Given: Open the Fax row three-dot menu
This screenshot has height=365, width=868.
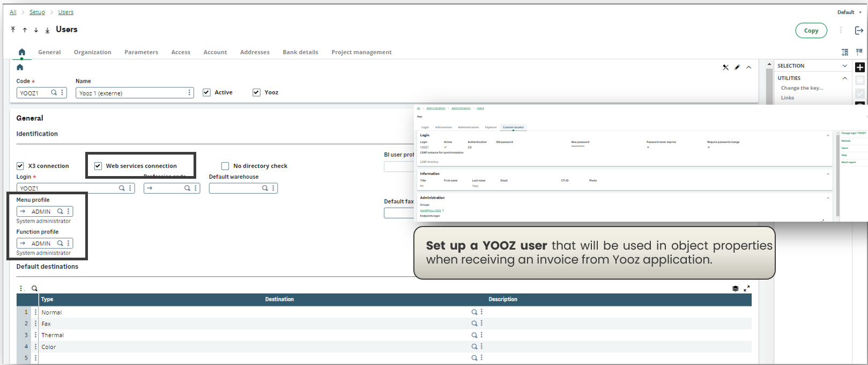Looking at the screenshot, I should (x=36, y=324).
